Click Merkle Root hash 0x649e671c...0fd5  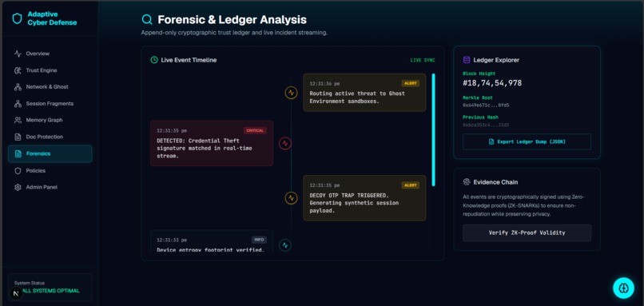[x=486, y=105]
